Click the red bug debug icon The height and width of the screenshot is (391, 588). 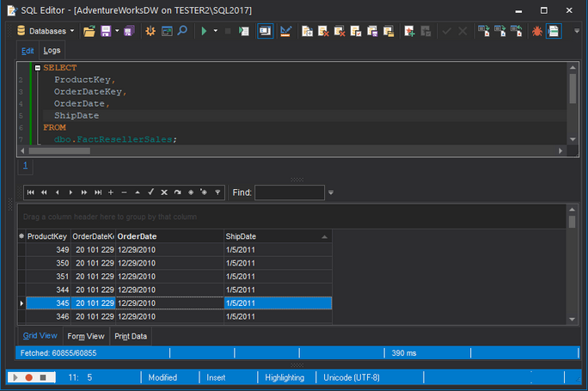pyautogui.click(x=536, y=31)
